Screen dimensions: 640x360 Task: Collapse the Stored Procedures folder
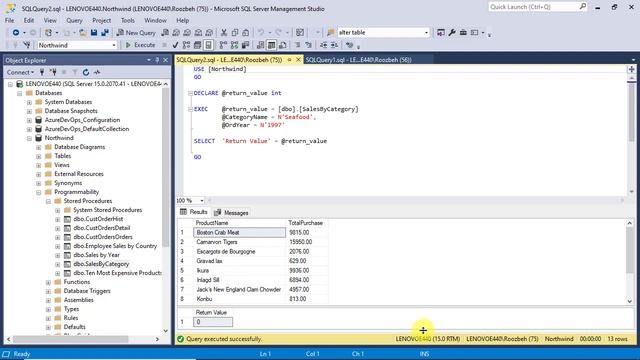[x=48, y=201]
